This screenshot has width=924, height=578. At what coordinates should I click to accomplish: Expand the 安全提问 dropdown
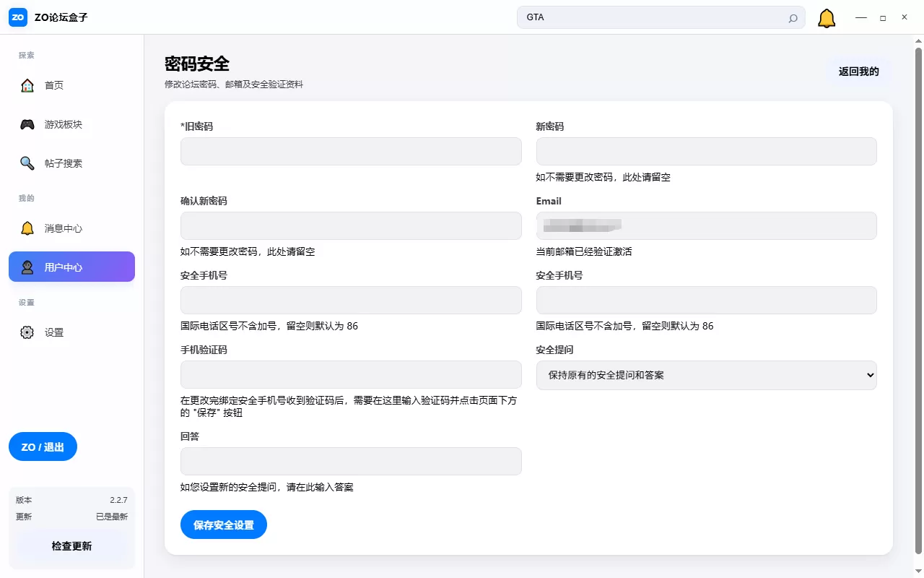(x=706, y=376)
